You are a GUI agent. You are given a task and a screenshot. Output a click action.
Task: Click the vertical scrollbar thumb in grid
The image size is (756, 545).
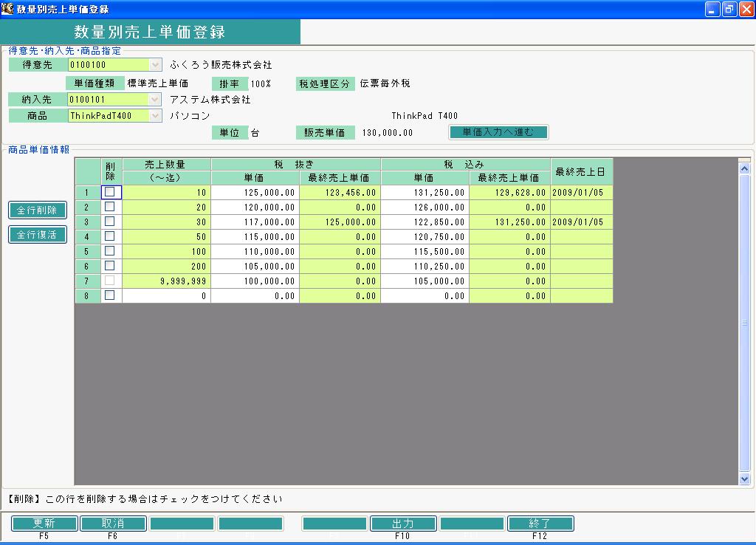[x=744, y=323]
